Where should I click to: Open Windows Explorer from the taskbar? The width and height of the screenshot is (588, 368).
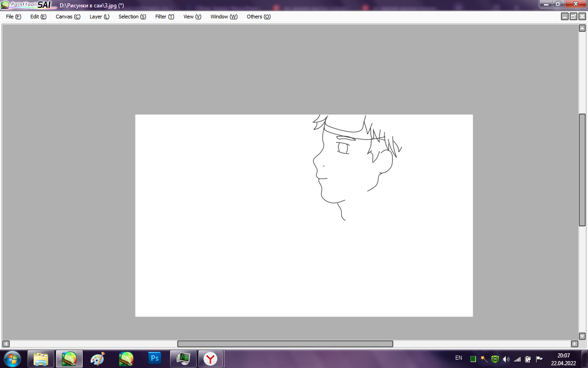pos(41,358)
